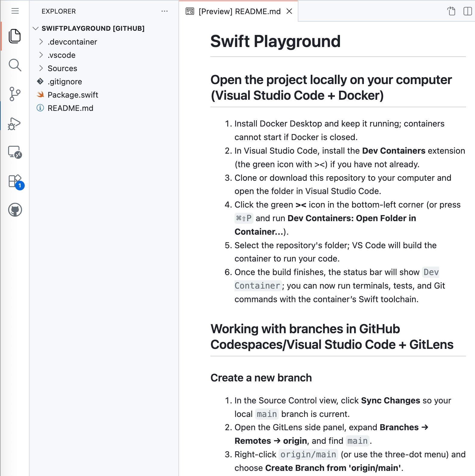The height and width of the screenshot is (476, 475).
Task: Click the info icon beside README.md
Action: click(40, 108)
